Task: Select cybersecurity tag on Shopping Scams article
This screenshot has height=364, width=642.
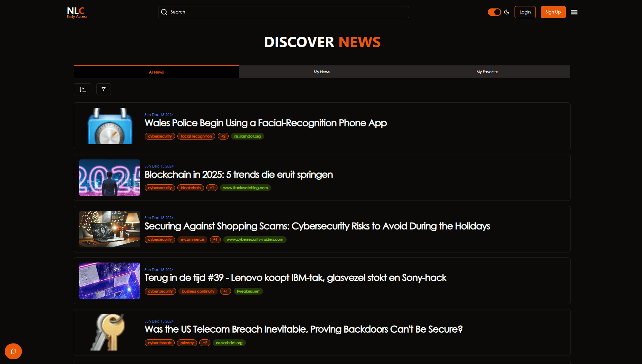Action: 160,239
